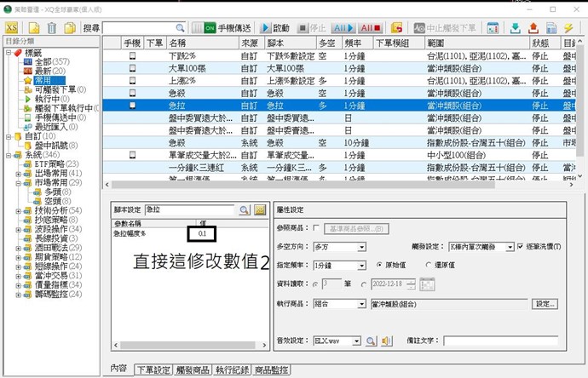This screenshot has height=378, width=588.
Task: Click the 手機傳送 ON toggle icon
Action: click(208, 28)
